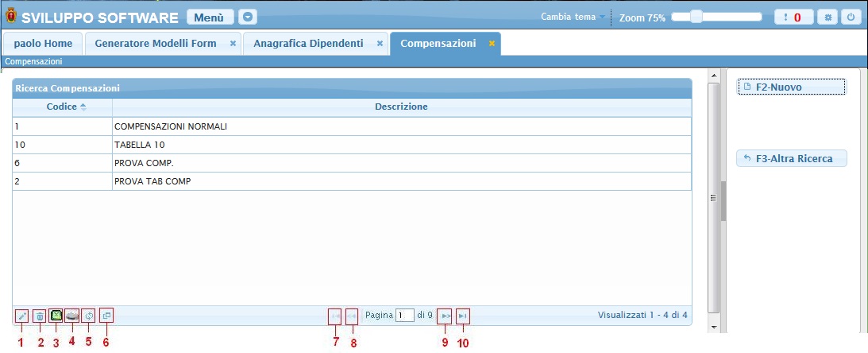This screenshot has width=868, height=353.
Task: Go to the next results page
Action: pos(446,316)
